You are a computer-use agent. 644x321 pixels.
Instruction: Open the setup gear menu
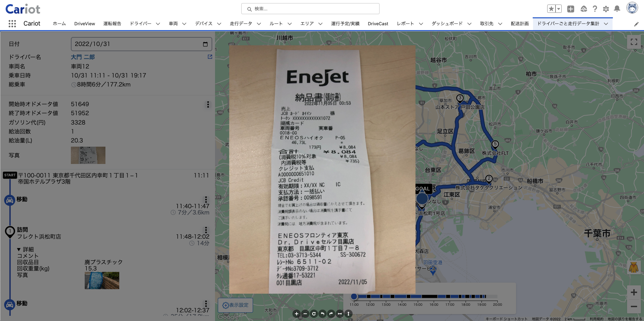click(606, 9)
